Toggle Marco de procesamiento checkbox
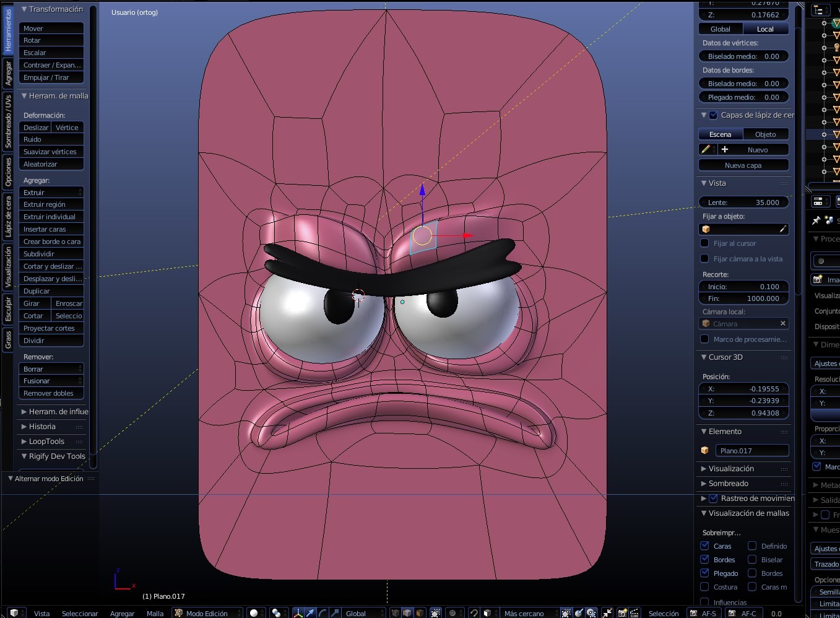 [704, 339]
